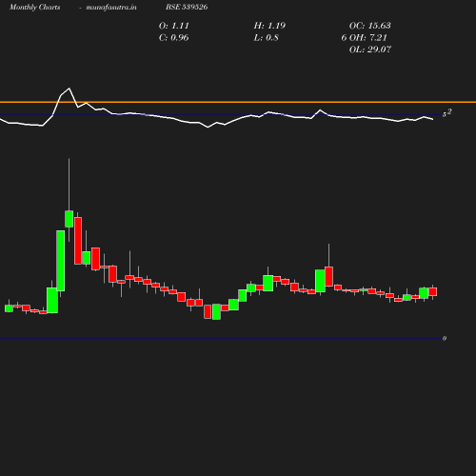Click the 'OL: 29.07' value
The width and height of the screenshot is (476, 476).
(369, 50)
